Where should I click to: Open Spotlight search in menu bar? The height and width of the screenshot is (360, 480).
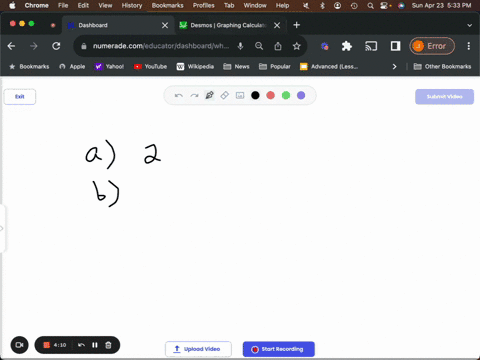[370, 6]
